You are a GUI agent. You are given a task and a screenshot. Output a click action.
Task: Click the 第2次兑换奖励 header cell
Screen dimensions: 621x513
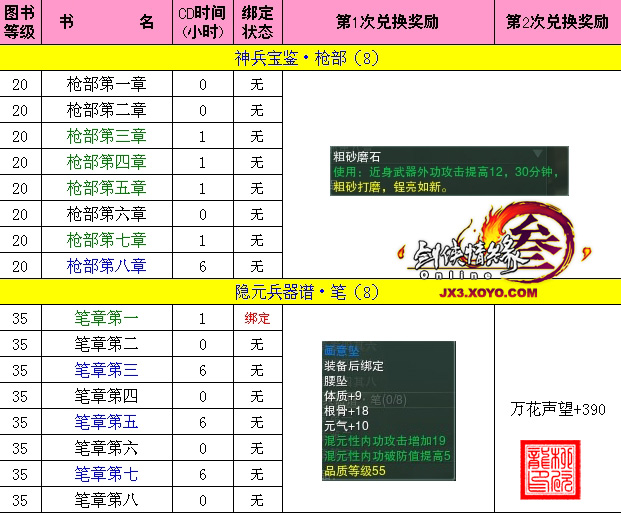[557, 21]
